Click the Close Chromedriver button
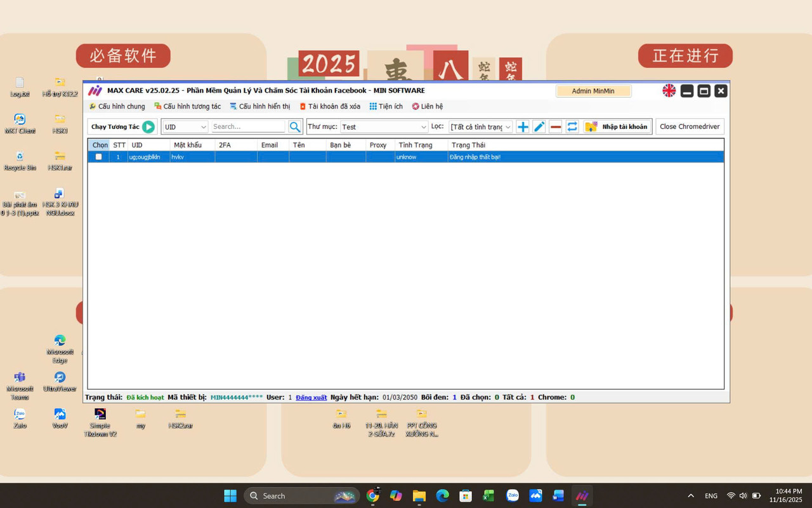812x508 pixels. (x=690, y=126)
